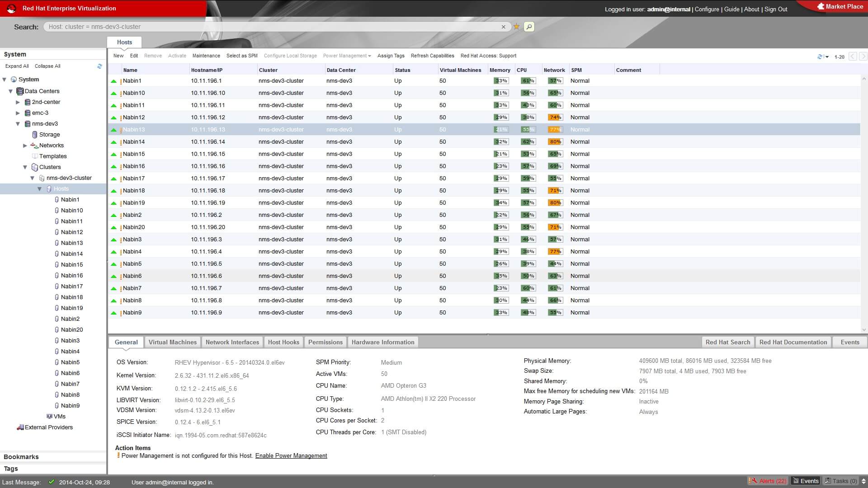The image size is (868, 488).
Task: Open the Market Place banner
Action: [x=839, y=6]
